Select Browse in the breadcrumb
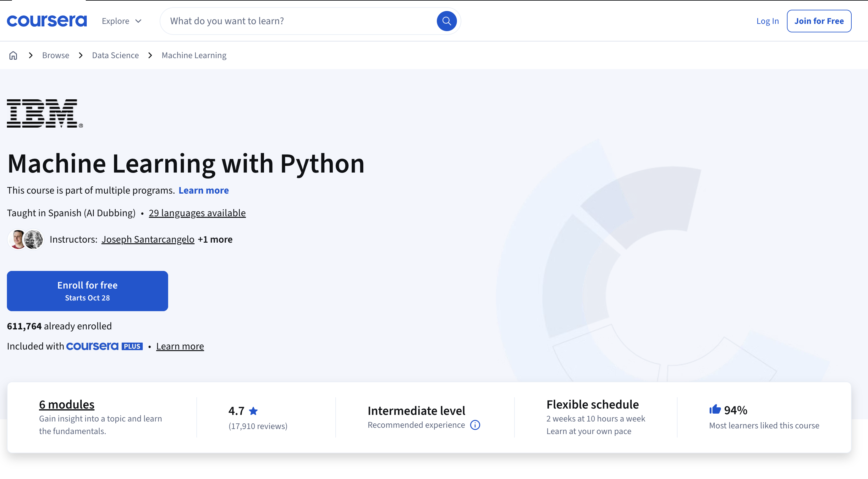868x479 pixels. (x=55, y=55)
